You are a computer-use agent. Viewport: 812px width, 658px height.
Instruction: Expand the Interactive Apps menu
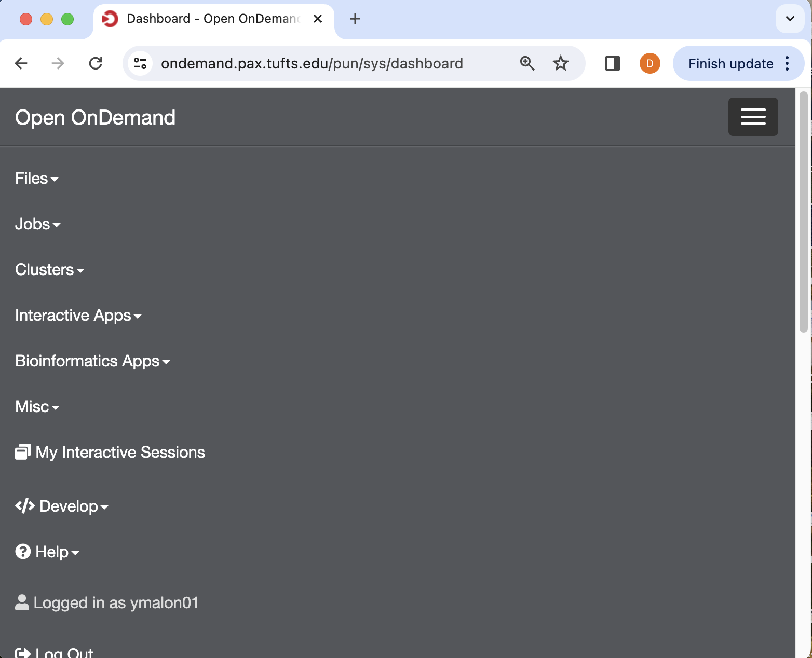click(78, 316)
